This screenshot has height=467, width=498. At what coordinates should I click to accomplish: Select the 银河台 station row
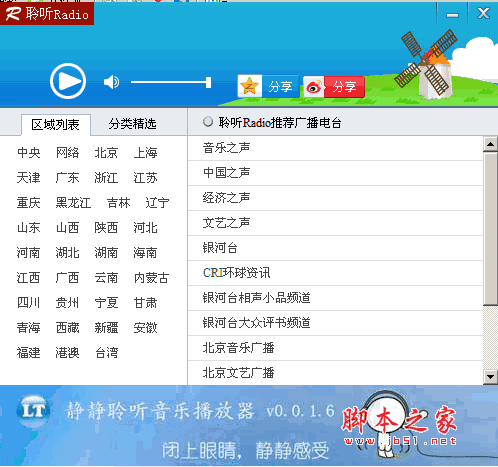(335, 248)
